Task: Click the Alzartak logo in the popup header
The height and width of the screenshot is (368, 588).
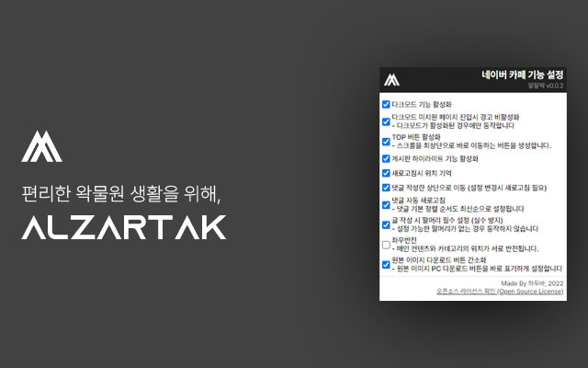Action: pyautogui.click(x=391, y=80)
